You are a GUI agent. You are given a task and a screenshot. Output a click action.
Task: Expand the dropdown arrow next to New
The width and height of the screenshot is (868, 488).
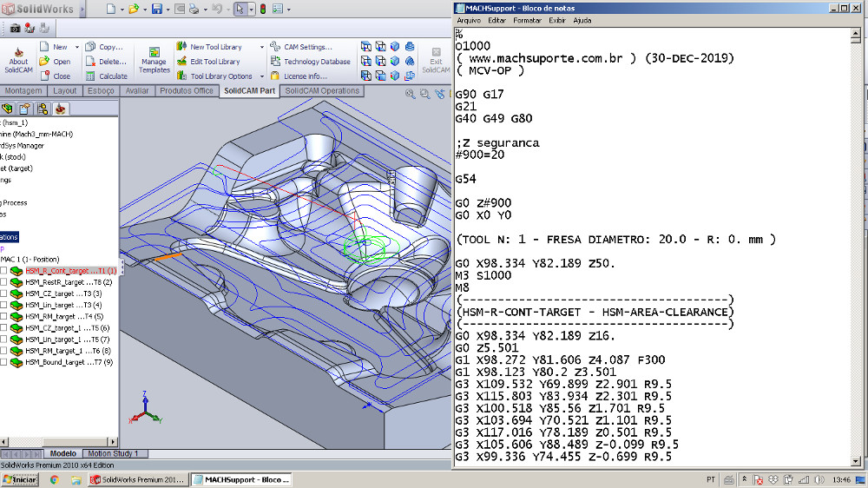(76, 47)
